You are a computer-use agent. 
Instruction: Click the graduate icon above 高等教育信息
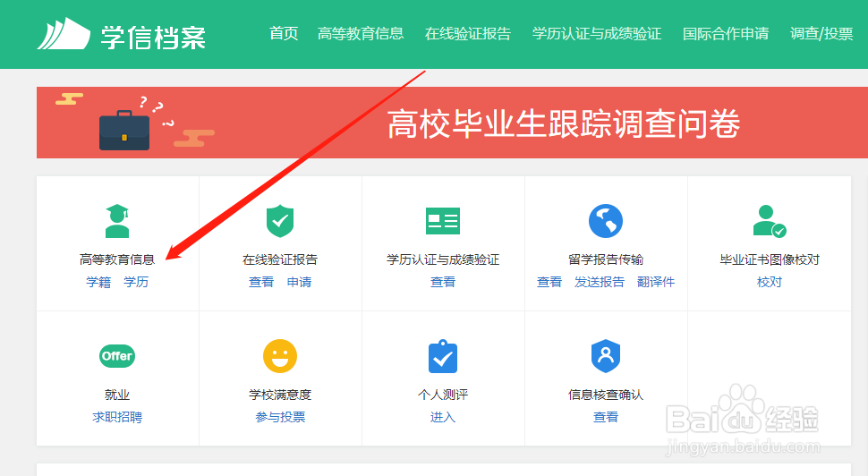point(117,221)
